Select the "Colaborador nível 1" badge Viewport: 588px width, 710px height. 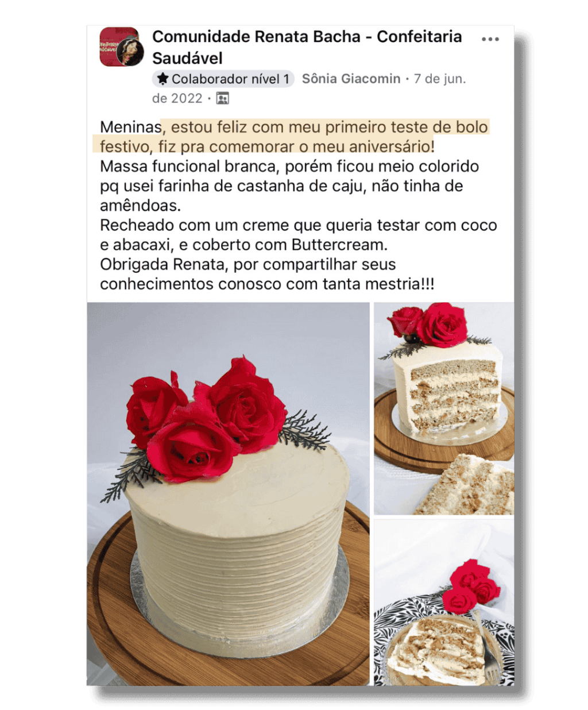223,79
